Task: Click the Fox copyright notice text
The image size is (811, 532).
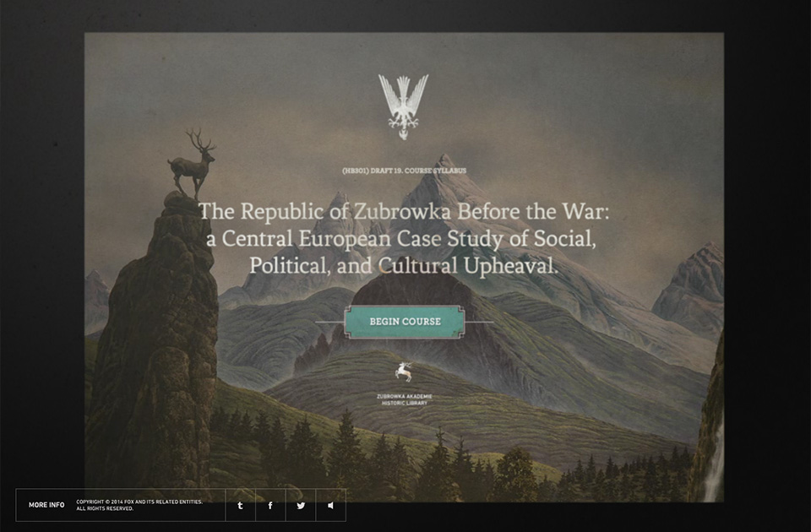Action: point(139,505)
